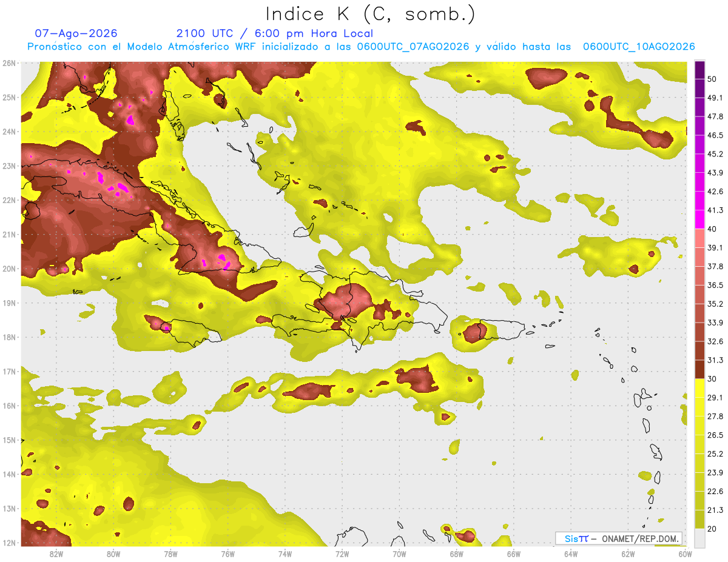The width and height of the screenshot is (728, 562).
Task: Click the color bar value '46.5'
Action: [x=715, y=135]
